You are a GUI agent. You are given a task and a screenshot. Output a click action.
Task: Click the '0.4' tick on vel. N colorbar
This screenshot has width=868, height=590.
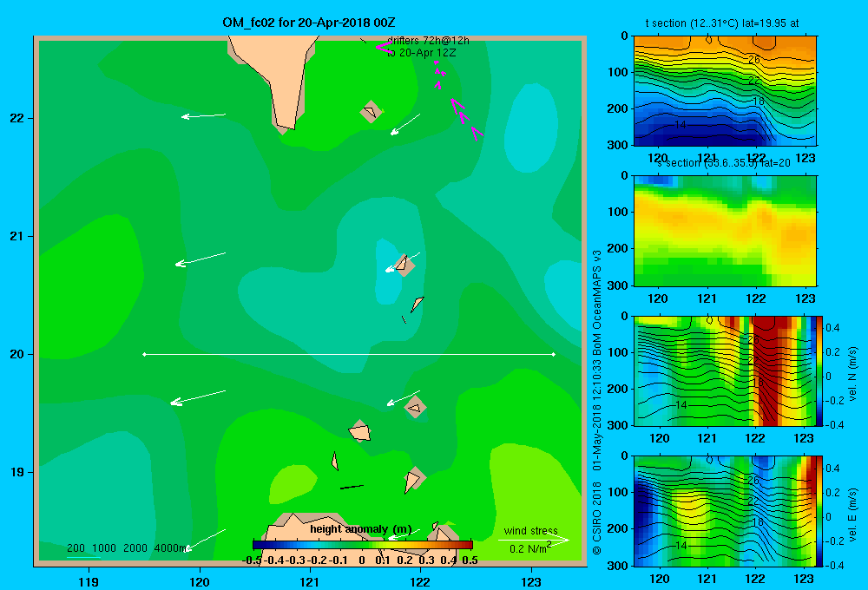point(833,328)
